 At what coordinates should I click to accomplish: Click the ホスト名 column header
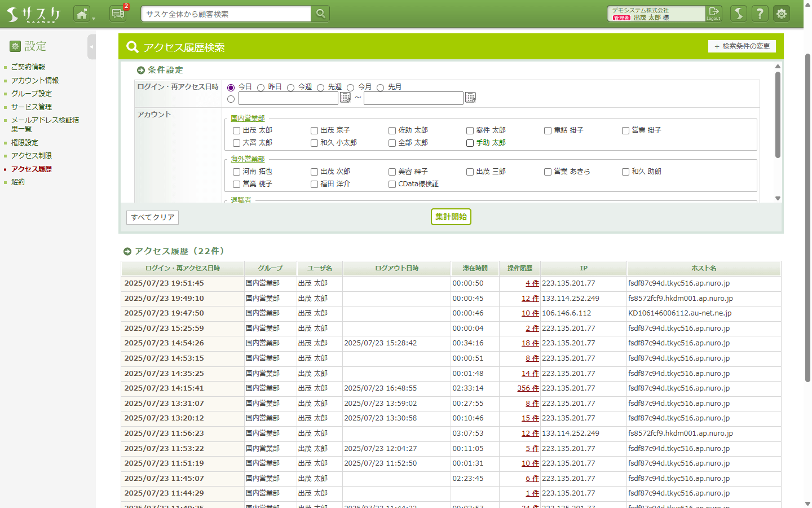704,268
